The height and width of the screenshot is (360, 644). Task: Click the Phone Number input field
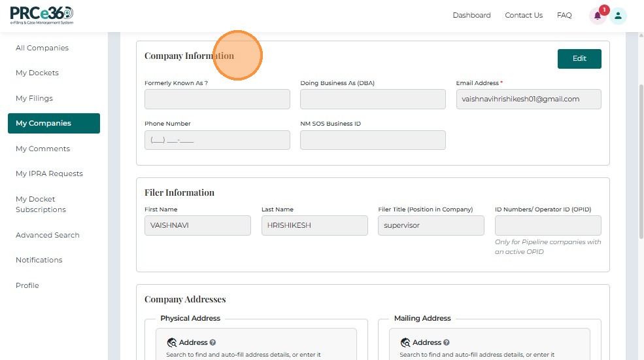pos(217,140)
